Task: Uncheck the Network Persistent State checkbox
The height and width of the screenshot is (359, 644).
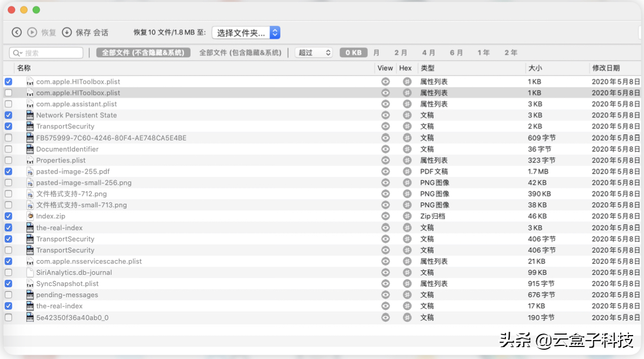Action: 8,115
